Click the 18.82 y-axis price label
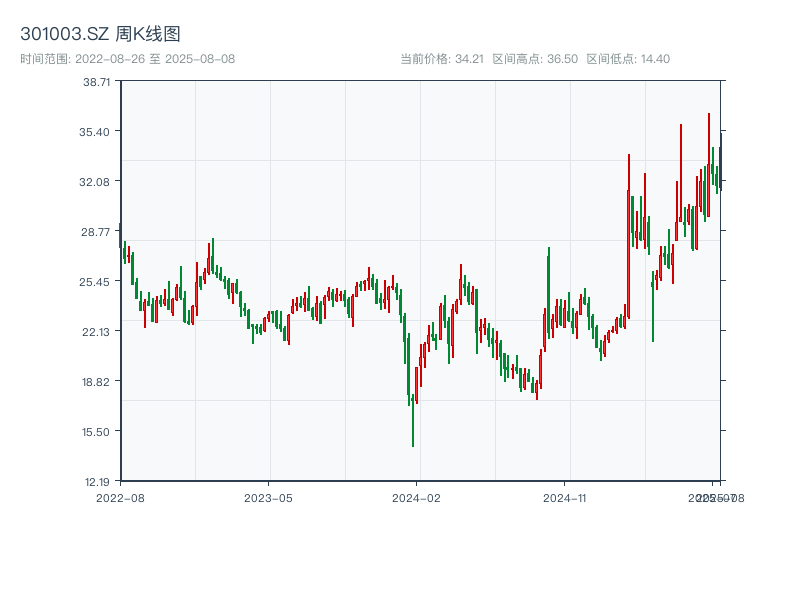Screen dimensions: 800x600 click(x=97, y=381)
